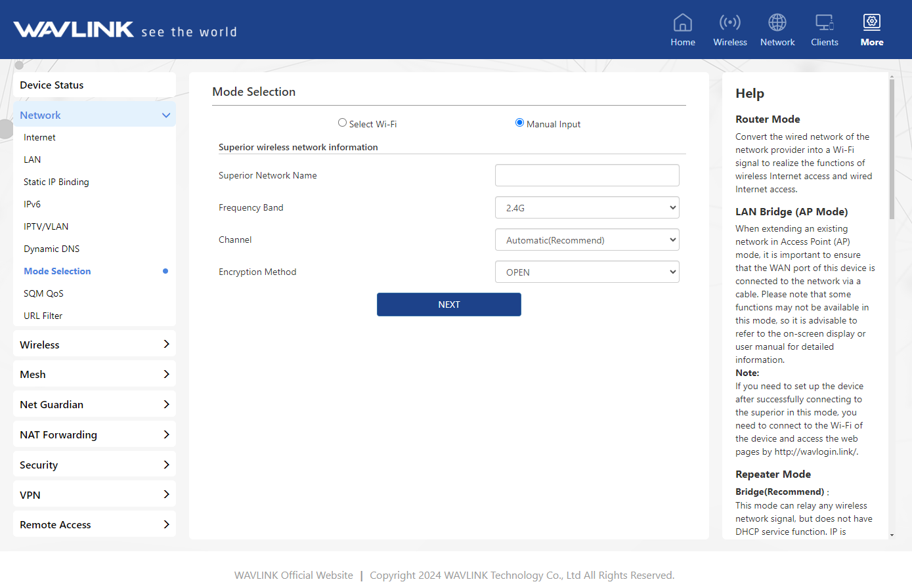Open the Frequency Band dropdown

coord(586,208)
